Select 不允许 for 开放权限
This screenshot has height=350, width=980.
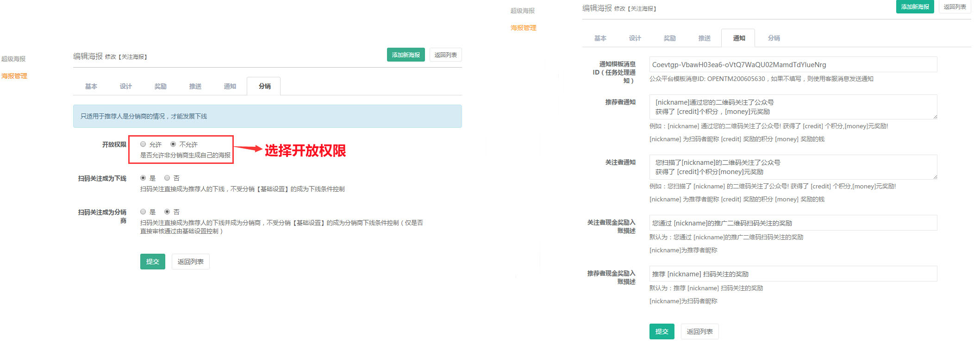pos(173,144)
